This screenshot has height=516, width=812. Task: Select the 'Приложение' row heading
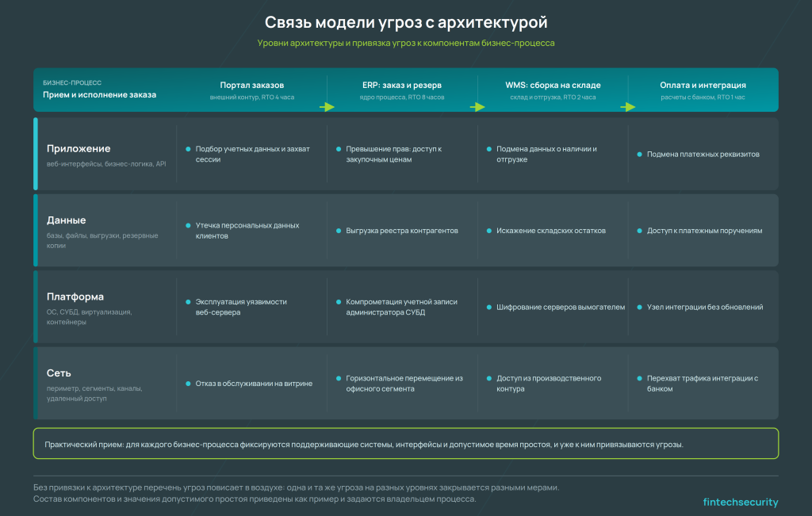pos(79,148)
